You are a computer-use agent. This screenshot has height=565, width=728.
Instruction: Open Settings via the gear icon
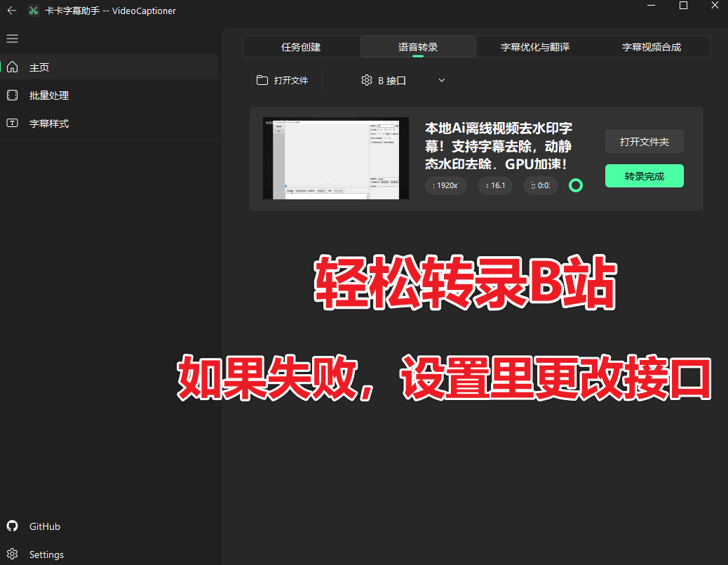pyautogui.click(x=12, y=554)
